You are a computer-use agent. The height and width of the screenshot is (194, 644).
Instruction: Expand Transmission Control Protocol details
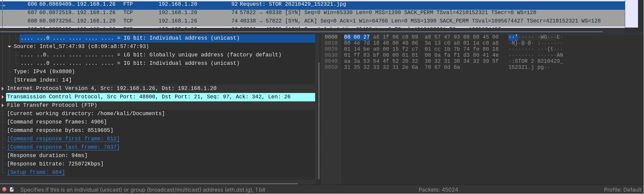pos(3,97)
